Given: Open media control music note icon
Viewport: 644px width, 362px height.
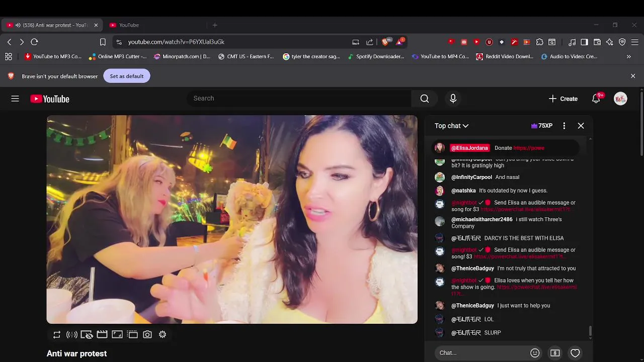Looking at the screenshot, I should (572, 42).
